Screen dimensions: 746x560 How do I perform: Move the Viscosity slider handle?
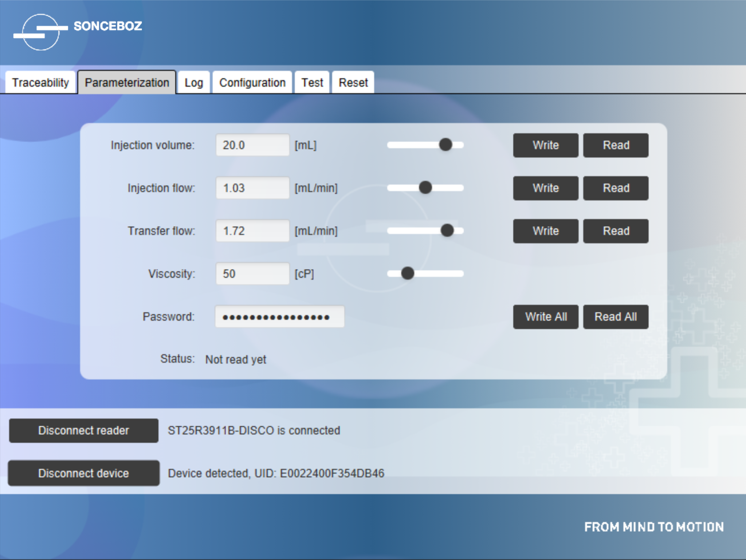click(408, 273)
